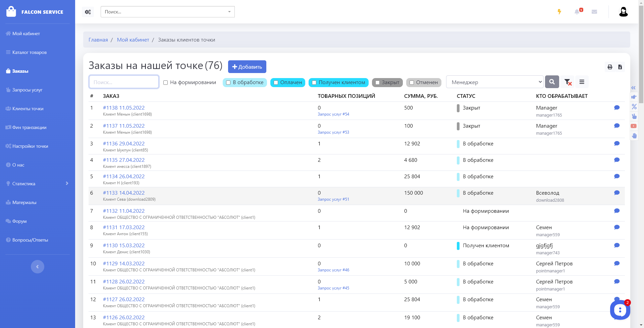Open the «Менеджер» dropdown

494,82
